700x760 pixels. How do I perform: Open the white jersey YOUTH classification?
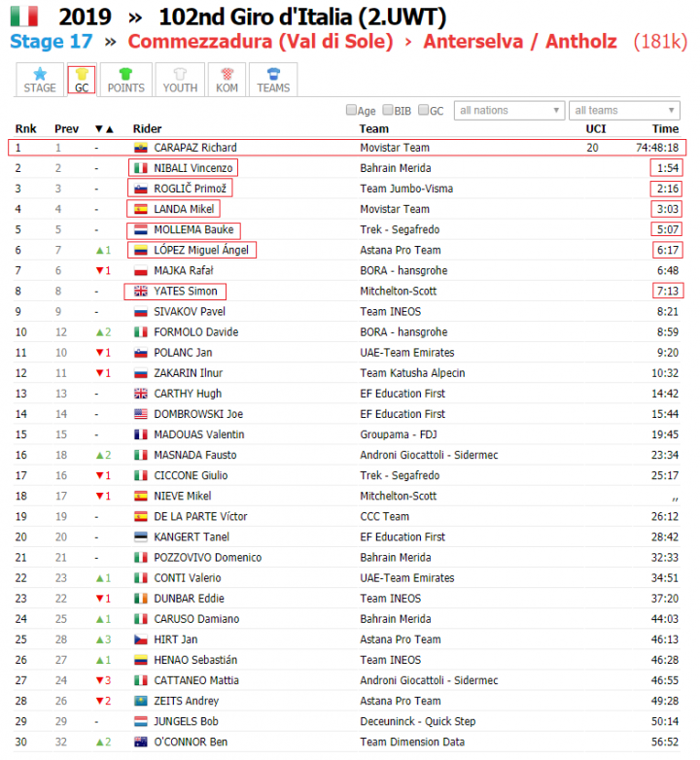pyautogui.click(x=180, y=74)
